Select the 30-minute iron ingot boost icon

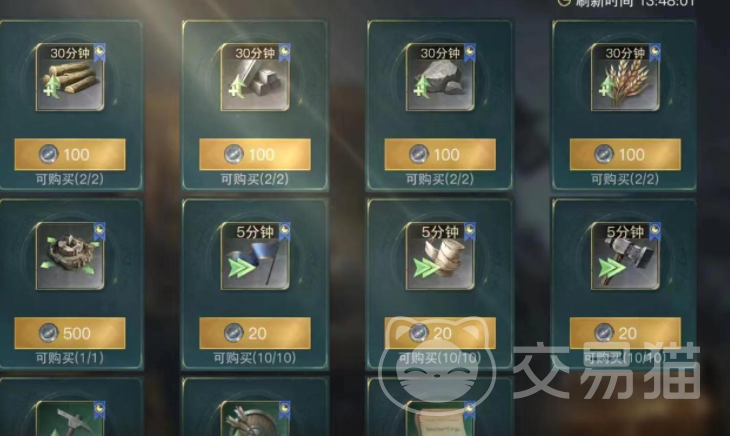click(x=255, y=77)
